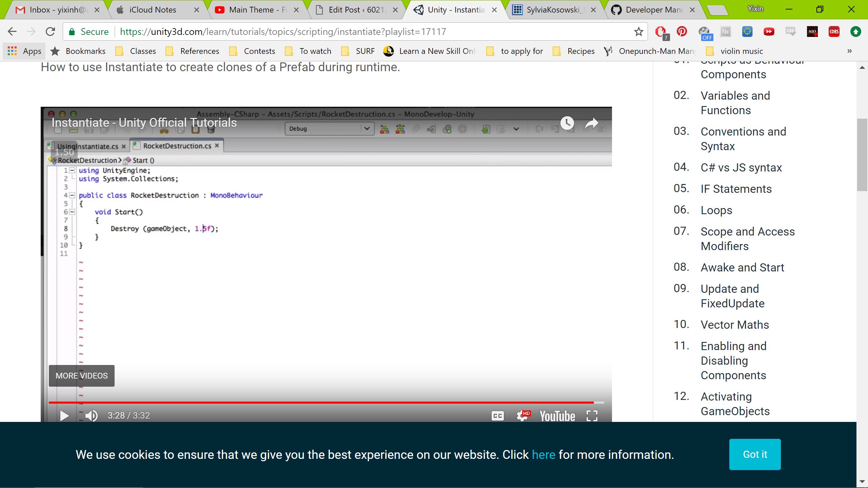
Task: Open the Conventions and Syntax lesson
Action: tap(743, 139)
